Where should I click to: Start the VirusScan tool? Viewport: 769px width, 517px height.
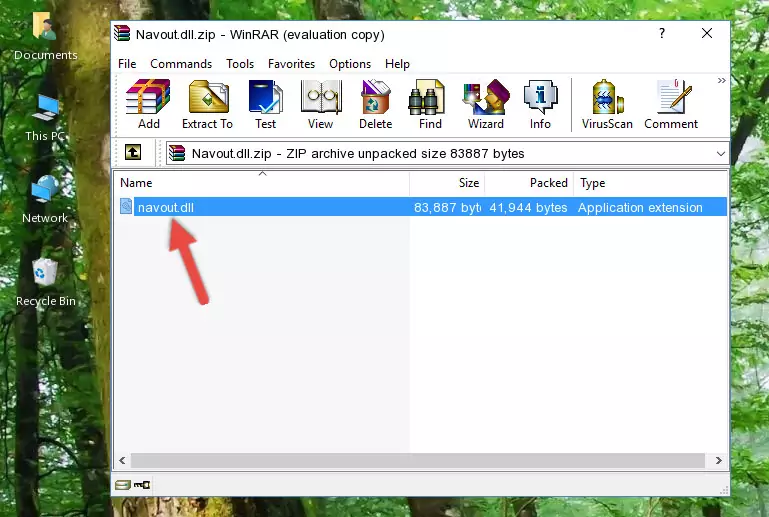click(x=607, y=104)
